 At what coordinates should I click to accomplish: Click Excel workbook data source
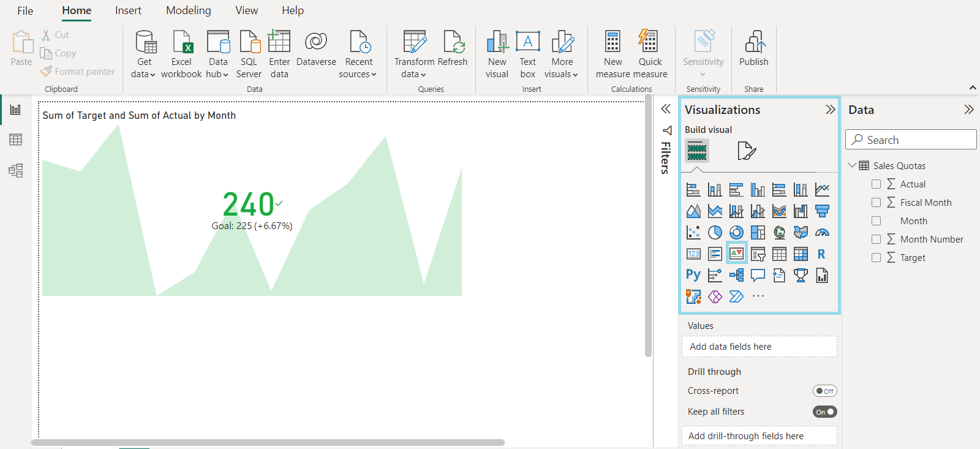(x=181, y=55)
